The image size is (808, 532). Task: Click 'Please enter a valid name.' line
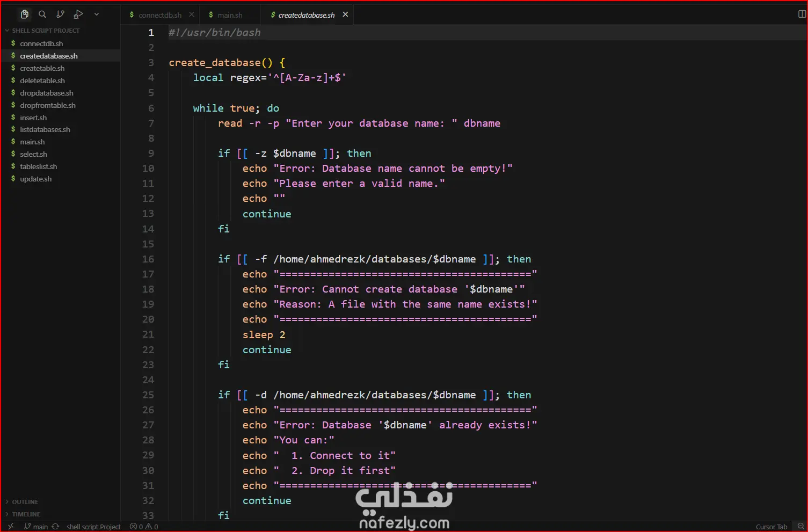pos(344,184)
